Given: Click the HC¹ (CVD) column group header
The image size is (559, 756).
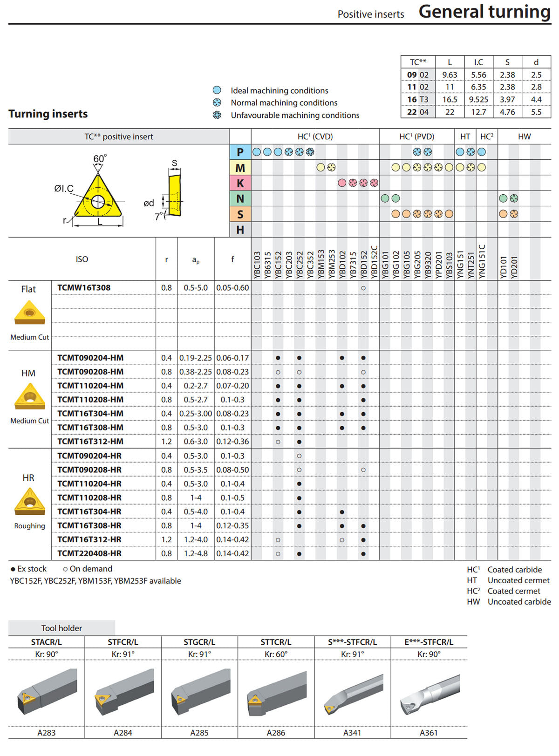Looking at the screenshot, I should tap(315, 136).
